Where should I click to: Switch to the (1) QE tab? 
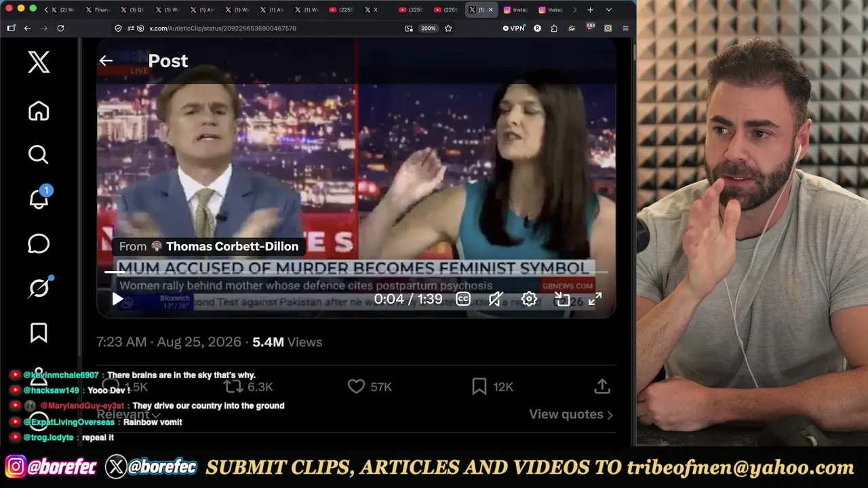132,9
